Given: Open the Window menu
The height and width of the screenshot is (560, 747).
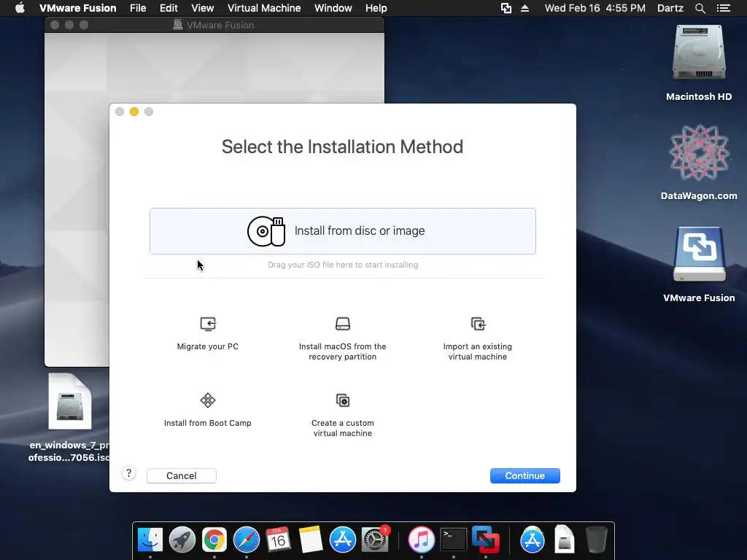Looking at the screenshot, I should click(x=333, y=8).
